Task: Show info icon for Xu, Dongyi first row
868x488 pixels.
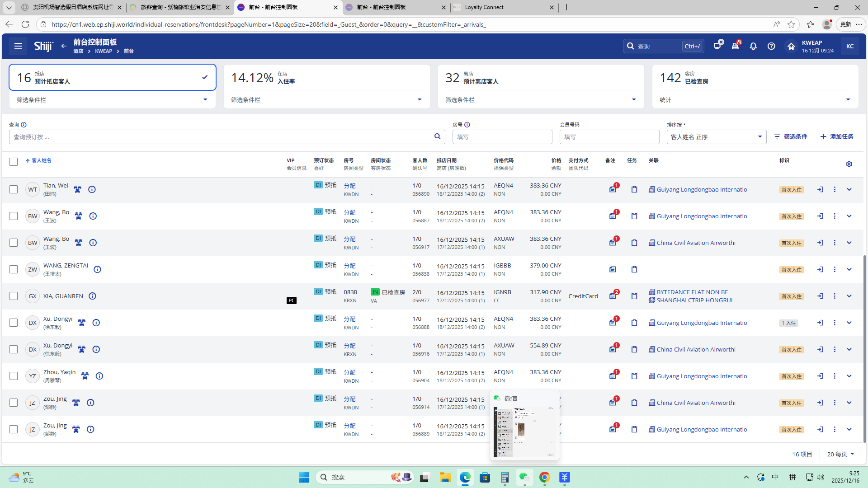Action: [x=96, y=323]
